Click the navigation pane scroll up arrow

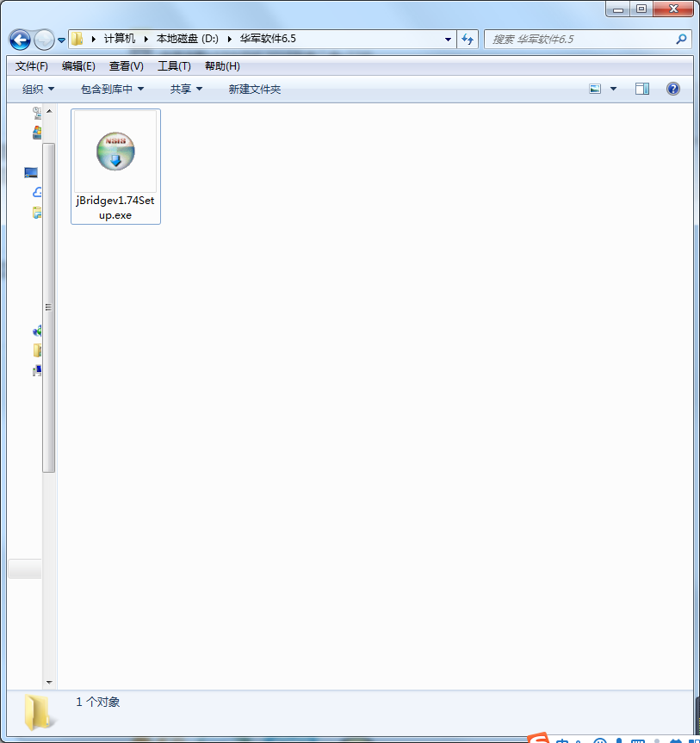point(49,111)
